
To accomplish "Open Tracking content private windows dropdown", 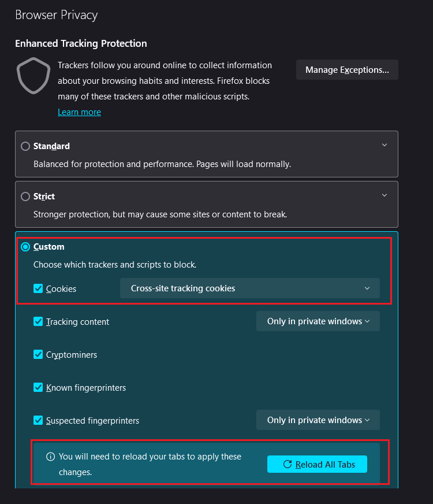I will point(318,321).
